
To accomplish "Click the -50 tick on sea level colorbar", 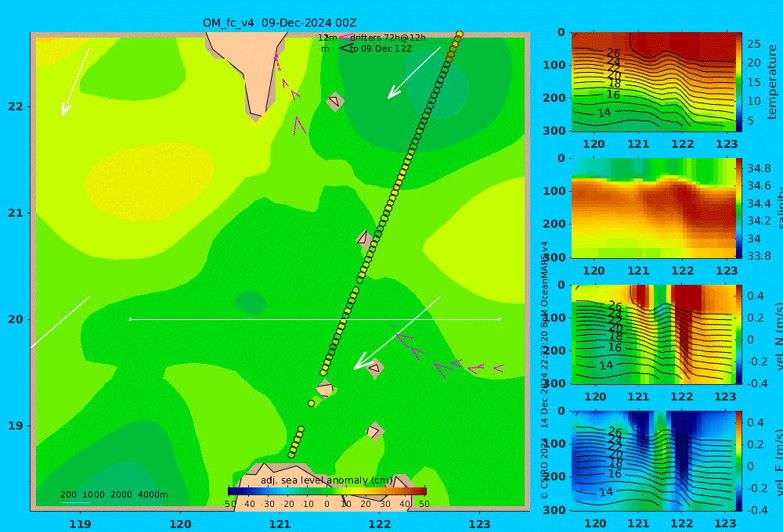I will [229, 504].
